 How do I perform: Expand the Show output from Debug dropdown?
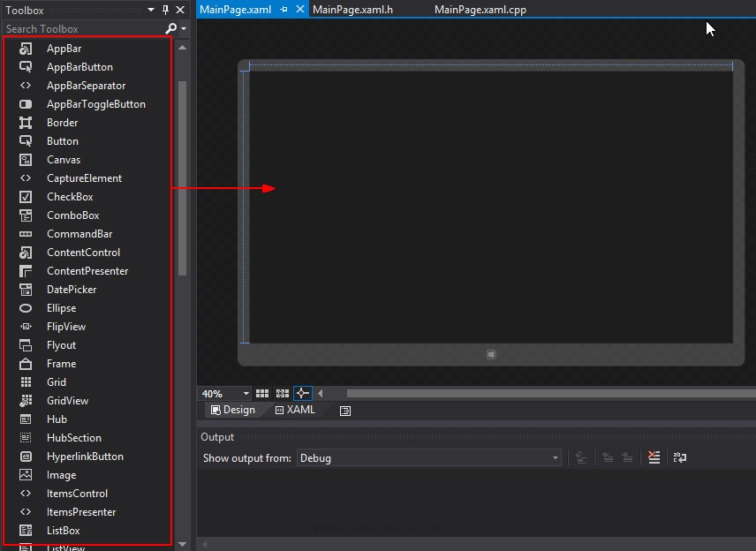[x=555, y=458]
